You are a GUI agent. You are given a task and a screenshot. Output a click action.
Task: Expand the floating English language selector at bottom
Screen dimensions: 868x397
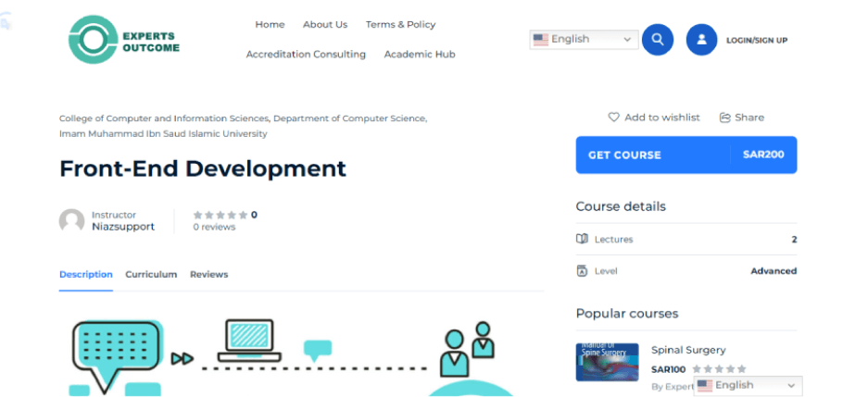[748, 385]
